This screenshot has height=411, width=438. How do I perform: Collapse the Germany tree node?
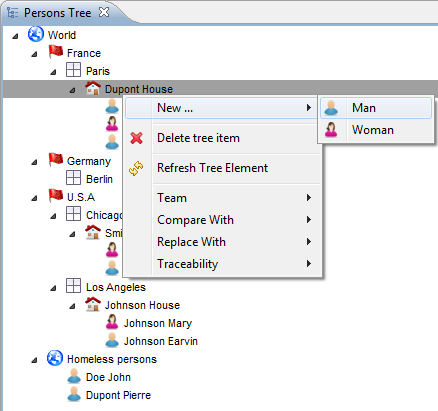[34, 162]
